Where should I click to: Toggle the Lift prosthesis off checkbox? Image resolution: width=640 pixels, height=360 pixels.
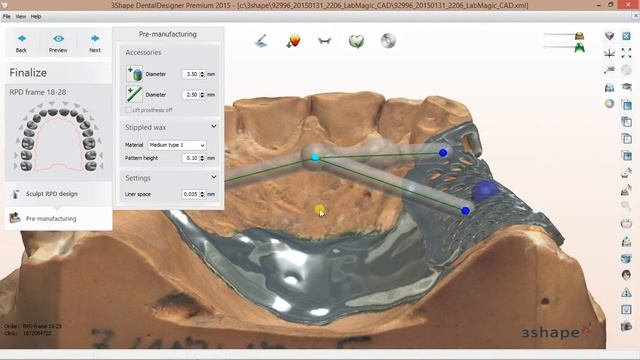(128, 110)
